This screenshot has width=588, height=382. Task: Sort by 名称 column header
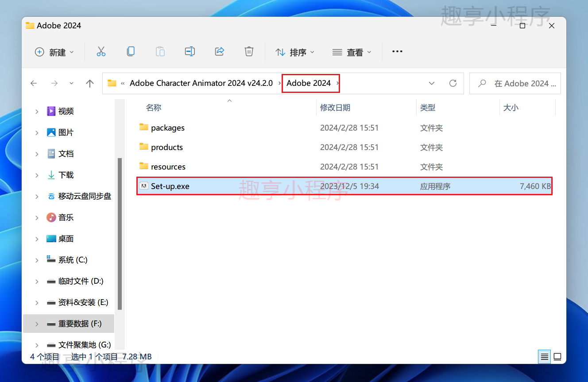pos(154,108)
